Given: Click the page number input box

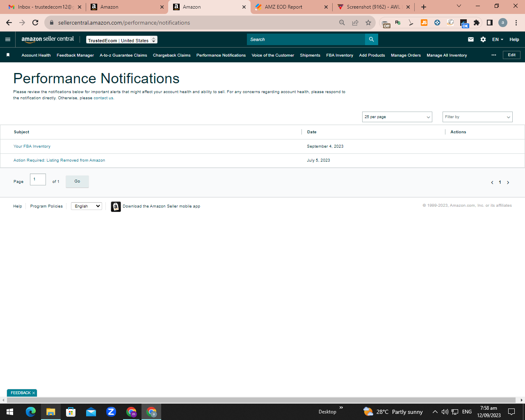Looking at the screenshot, I should pyautogui.click(x=38, y=179).
